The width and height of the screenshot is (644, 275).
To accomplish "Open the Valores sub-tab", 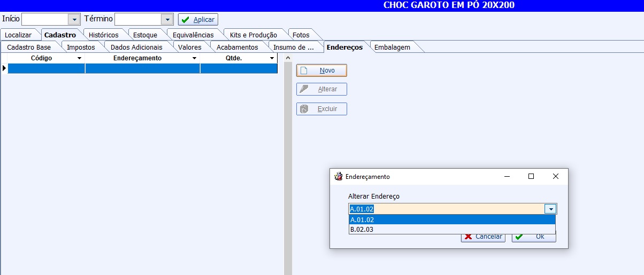I will 190,47.
